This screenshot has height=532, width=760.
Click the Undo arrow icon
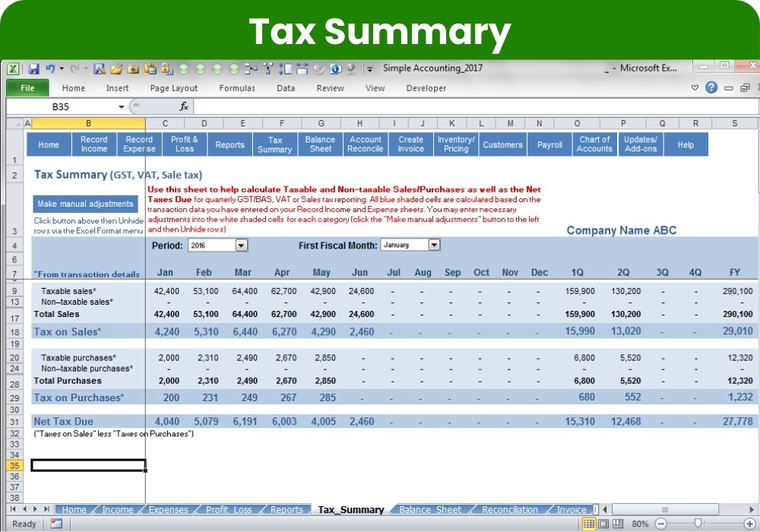pos(50,68)
